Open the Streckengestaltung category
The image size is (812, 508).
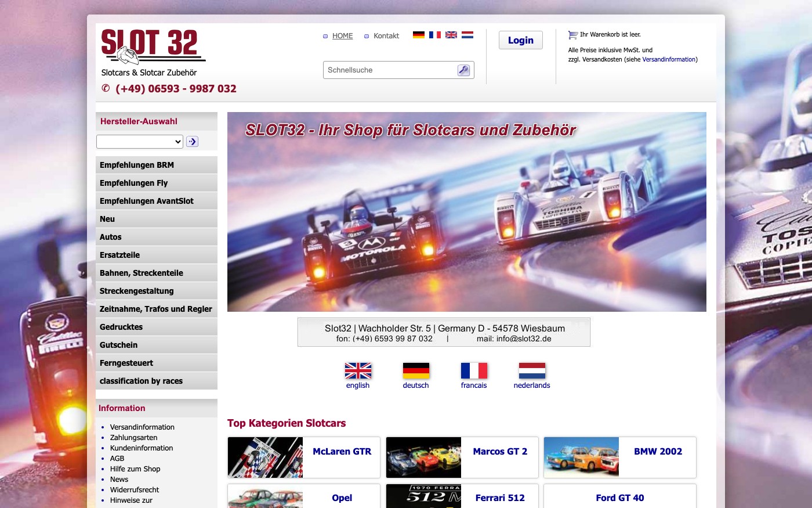point(157,291)
